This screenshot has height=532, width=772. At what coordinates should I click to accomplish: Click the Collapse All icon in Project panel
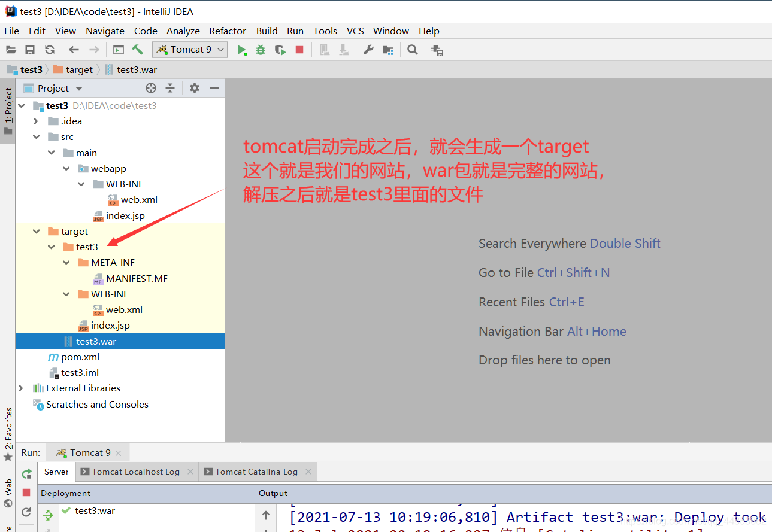click(x=170, y=88)
